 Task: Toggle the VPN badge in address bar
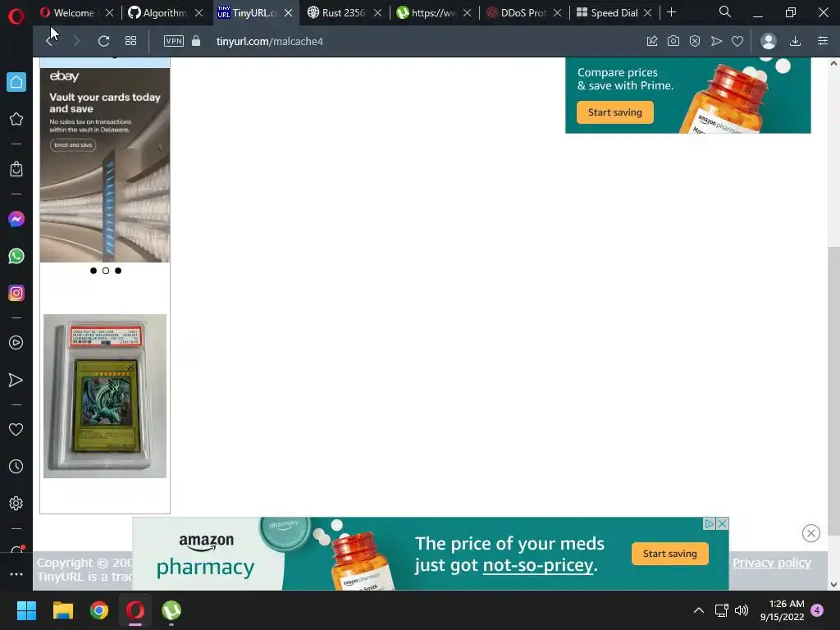point(174,41)
